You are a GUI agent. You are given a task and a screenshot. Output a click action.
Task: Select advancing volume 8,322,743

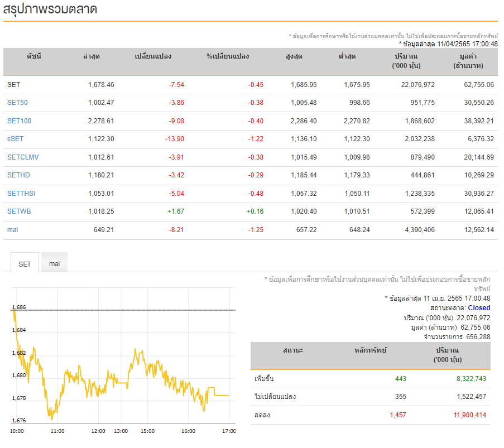coord(471,379)
